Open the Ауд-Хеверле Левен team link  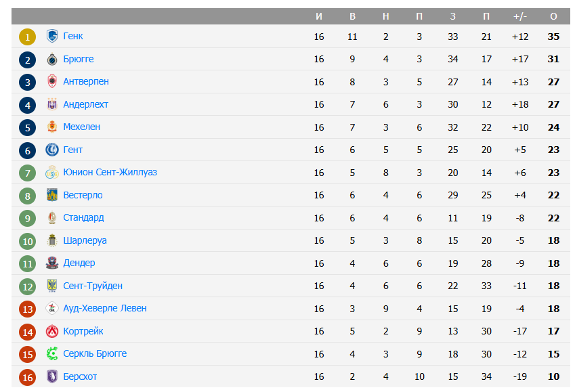click(x=104, y=309)
